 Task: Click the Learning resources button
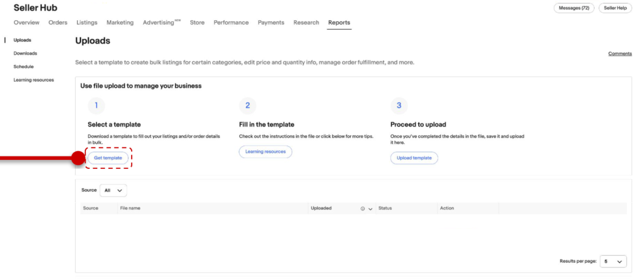tap(265, 152)
